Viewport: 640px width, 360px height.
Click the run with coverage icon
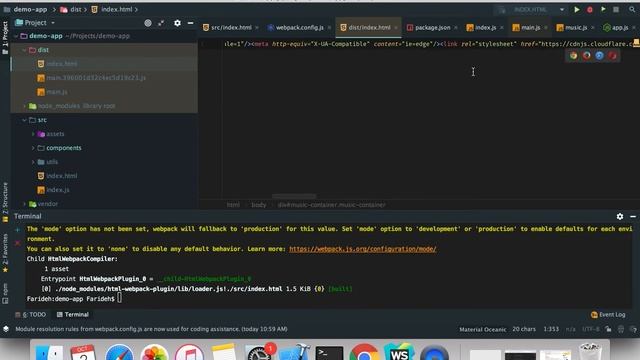pyautogui.click(x=603, y=9)
